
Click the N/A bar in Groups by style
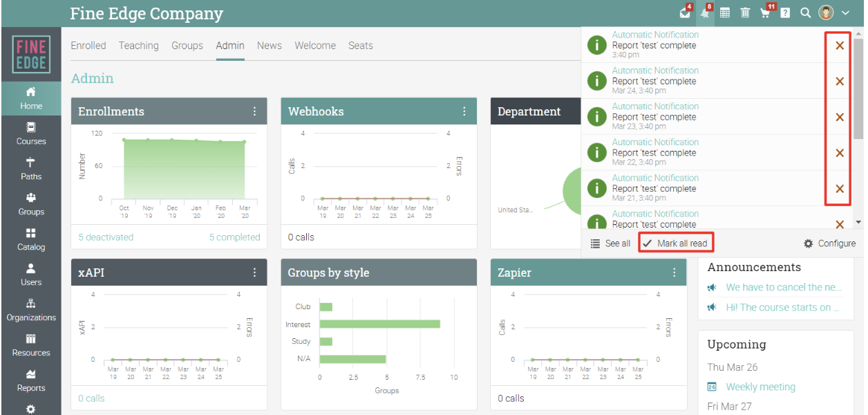[352, 359]
